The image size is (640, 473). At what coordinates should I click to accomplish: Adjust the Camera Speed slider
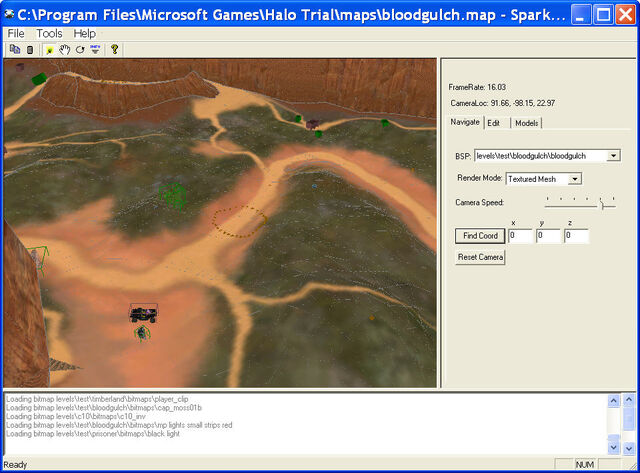(x=603, y=204)
